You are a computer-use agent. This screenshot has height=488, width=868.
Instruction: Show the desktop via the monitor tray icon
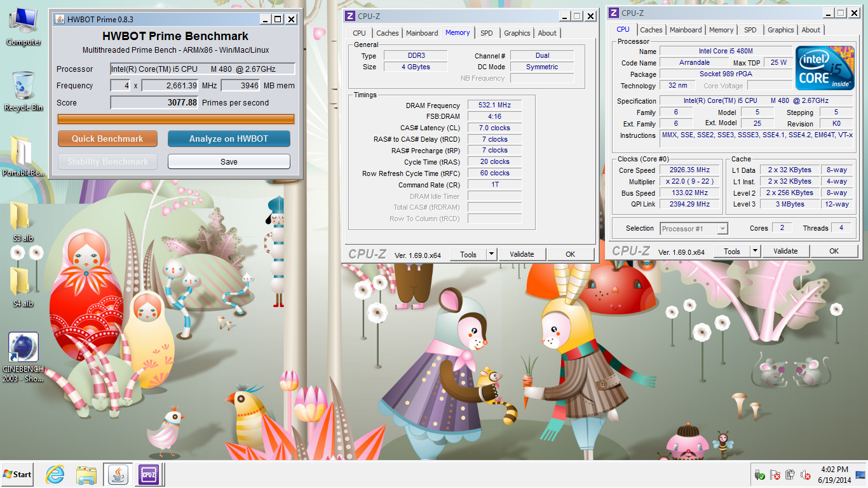click(860, 475)
